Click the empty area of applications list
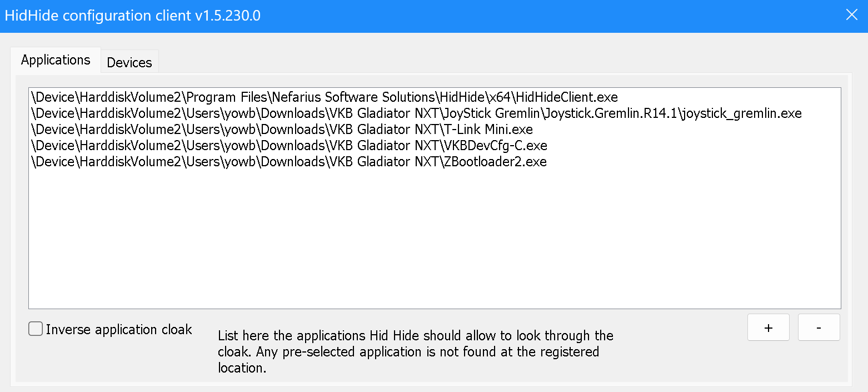 tap(435, 239)
